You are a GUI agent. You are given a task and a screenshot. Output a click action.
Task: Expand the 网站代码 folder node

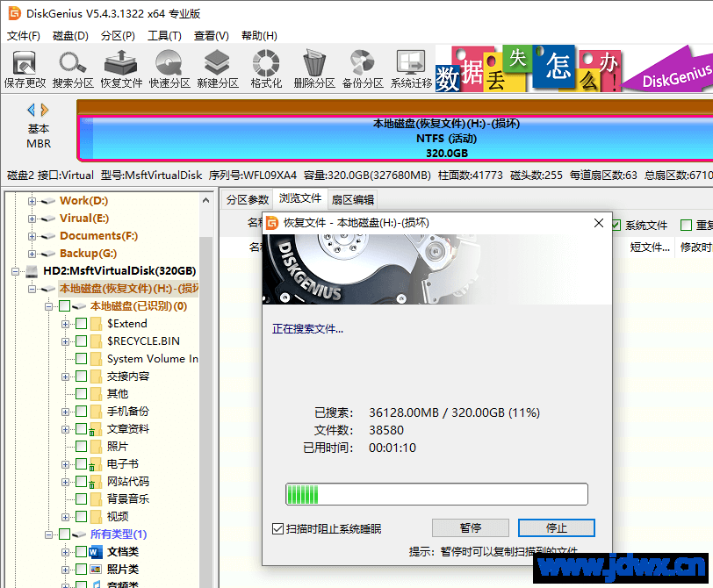(66, 482)
